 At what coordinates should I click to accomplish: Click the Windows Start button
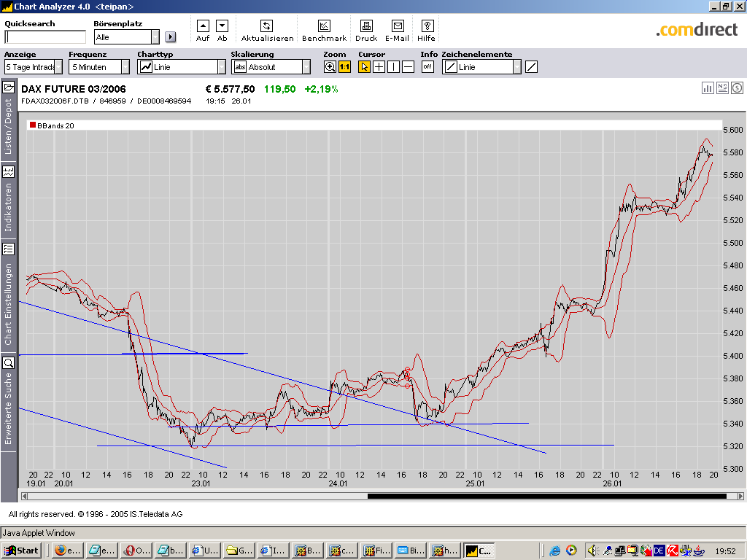click(x=22, y=551)
